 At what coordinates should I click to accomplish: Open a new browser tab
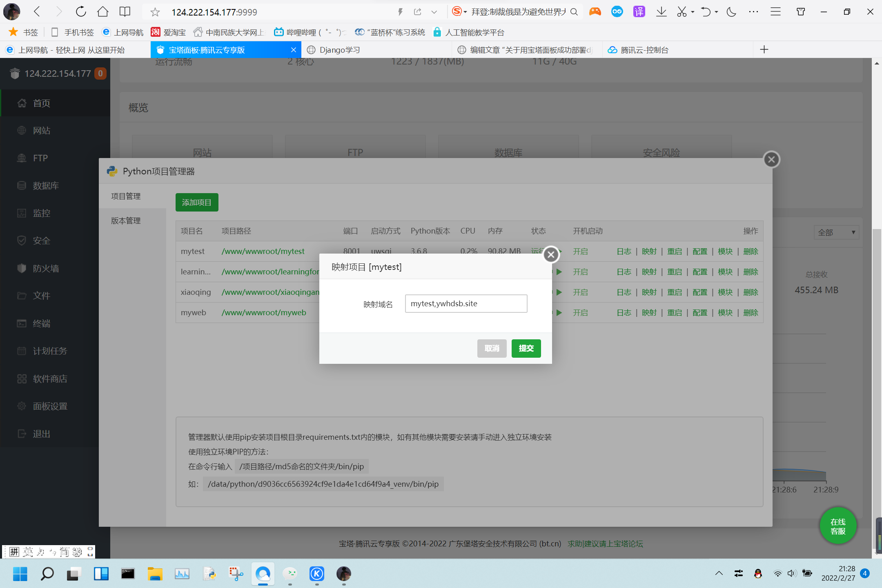764,50
